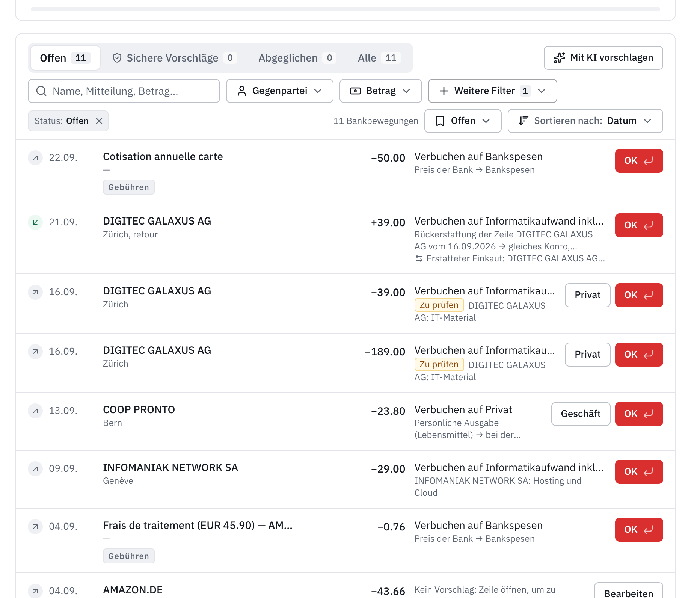Click Gebühren tag under Frais de traitement

point(128,556)
